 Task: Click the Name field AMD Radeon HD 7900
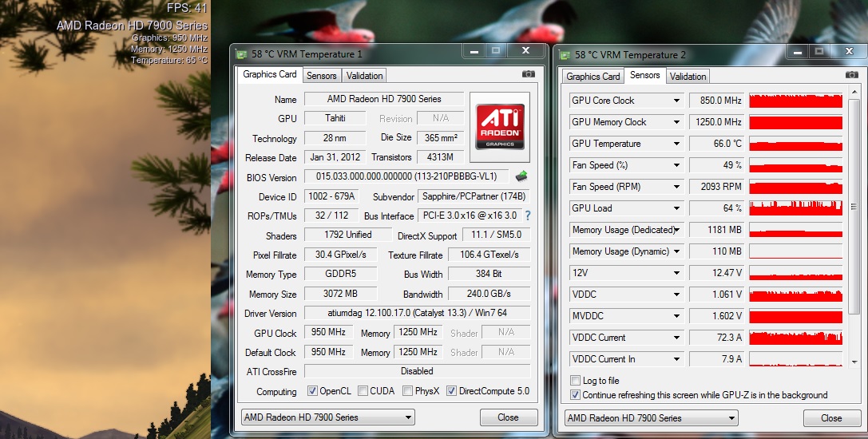pos(384,99)
